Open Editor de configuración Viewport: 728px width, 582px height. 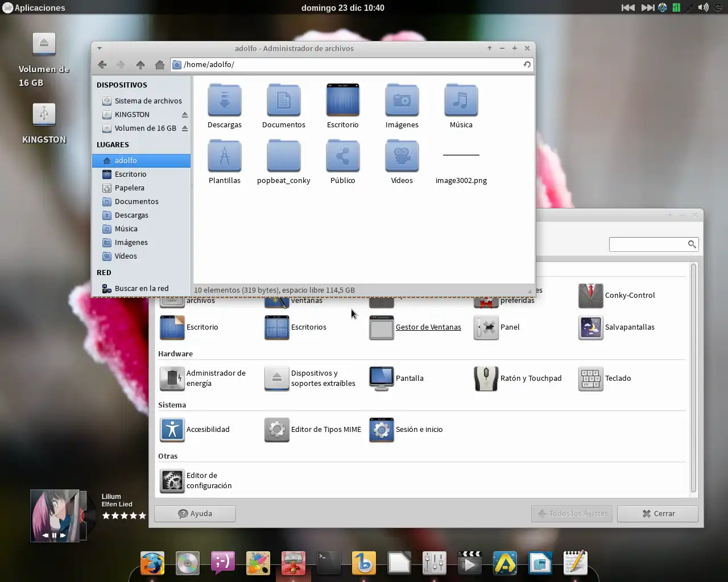pyautogui.click(x=196, y=481)
